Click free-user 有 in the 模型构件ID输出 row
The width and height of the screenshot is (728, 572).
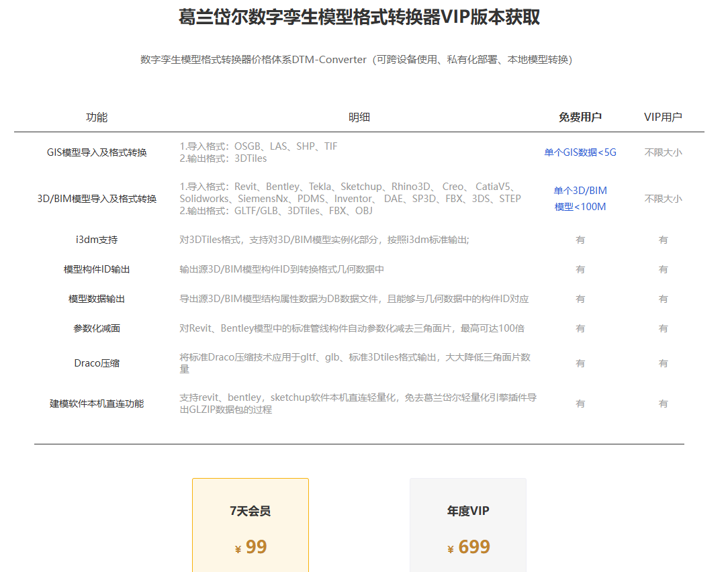580,269
